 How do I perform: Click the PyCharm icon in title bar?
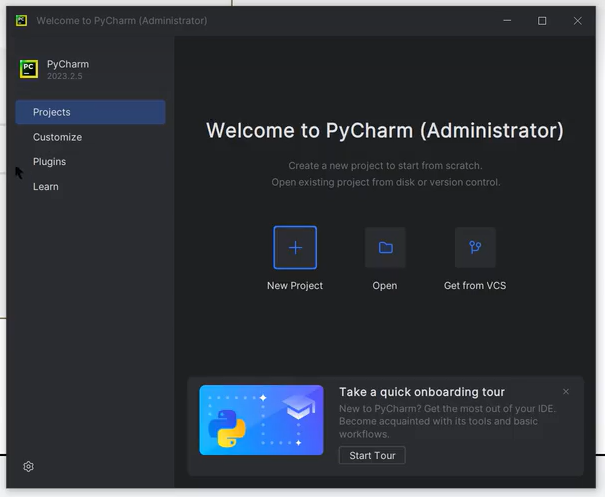[21, 20]
